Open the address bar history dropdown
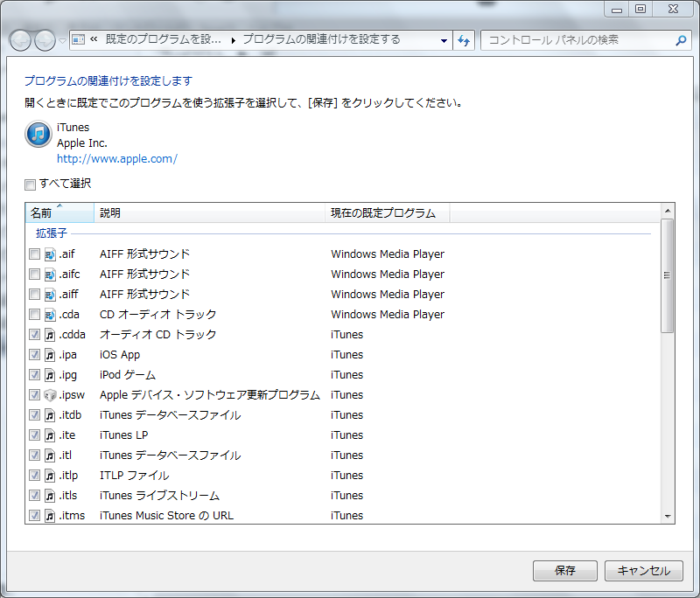The image size is (700, 598). 444,40
